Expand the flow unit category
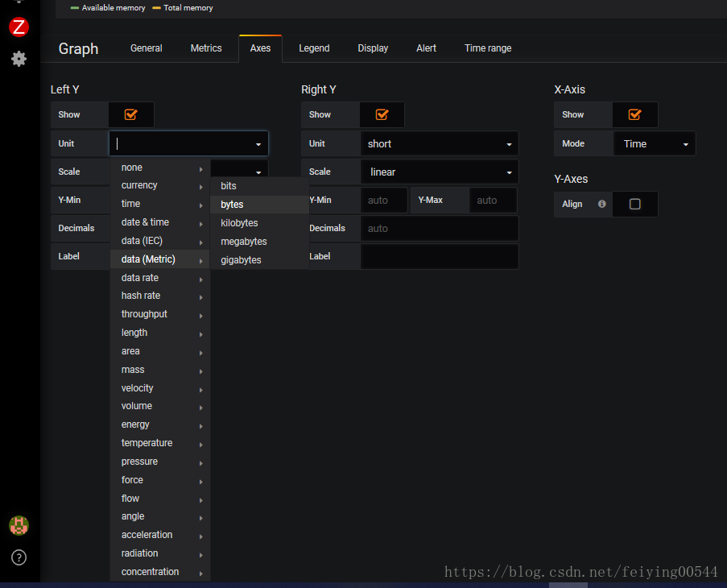Viewport: 727px width, 588px height. pos(160,499)
